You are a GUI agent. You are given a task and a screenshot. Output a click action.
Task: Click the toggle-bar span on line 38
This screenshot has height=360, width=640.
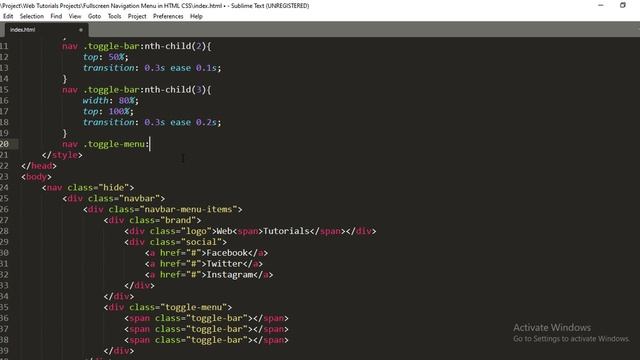pos(206,340)
